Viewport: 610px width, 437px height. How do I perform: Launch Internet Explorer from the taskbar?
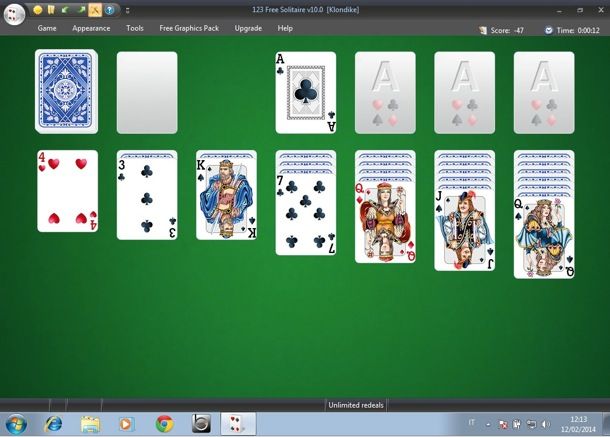[53, 424]
